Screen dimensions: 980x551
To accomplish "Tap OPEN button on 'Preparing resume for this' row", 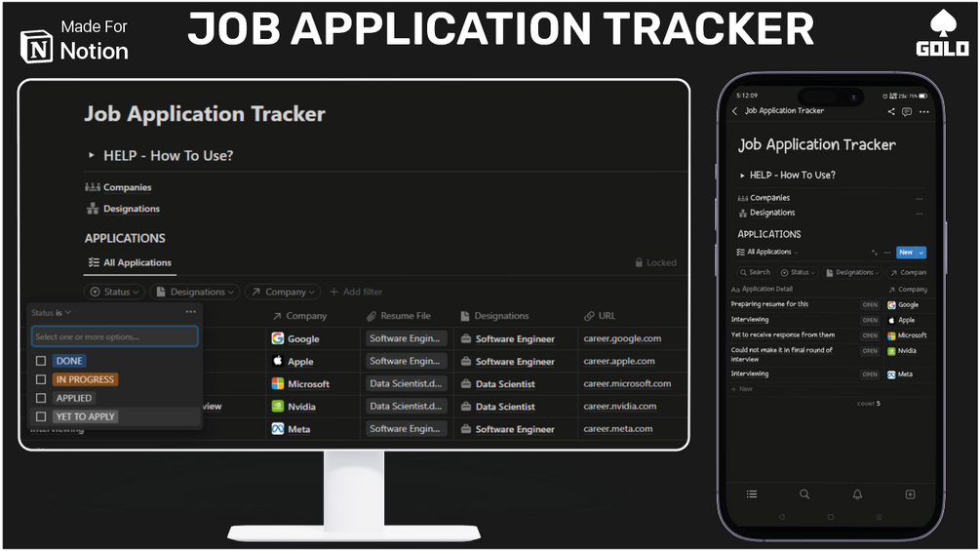I will click(870, 305).
